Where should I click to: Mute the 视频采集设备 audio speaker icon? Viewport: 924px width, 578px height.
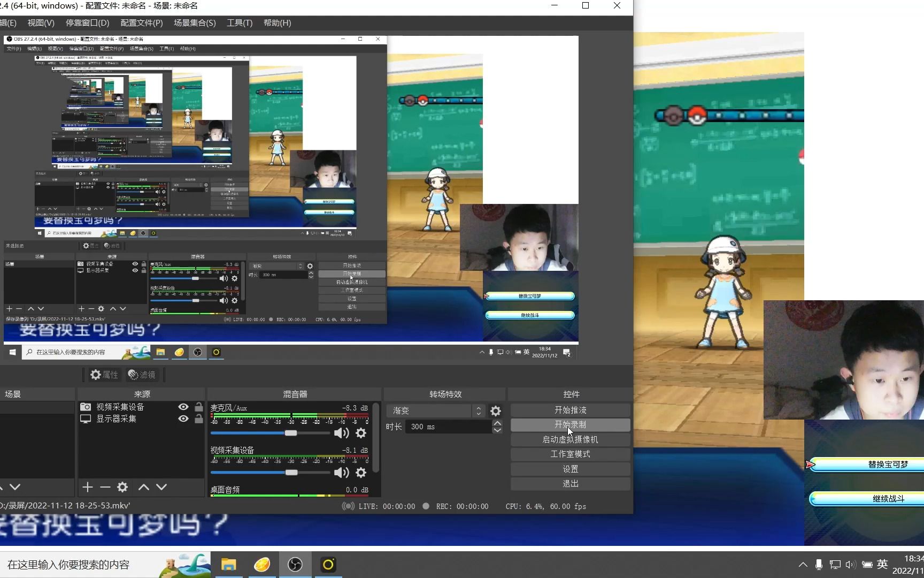click(x=341, y=473)
